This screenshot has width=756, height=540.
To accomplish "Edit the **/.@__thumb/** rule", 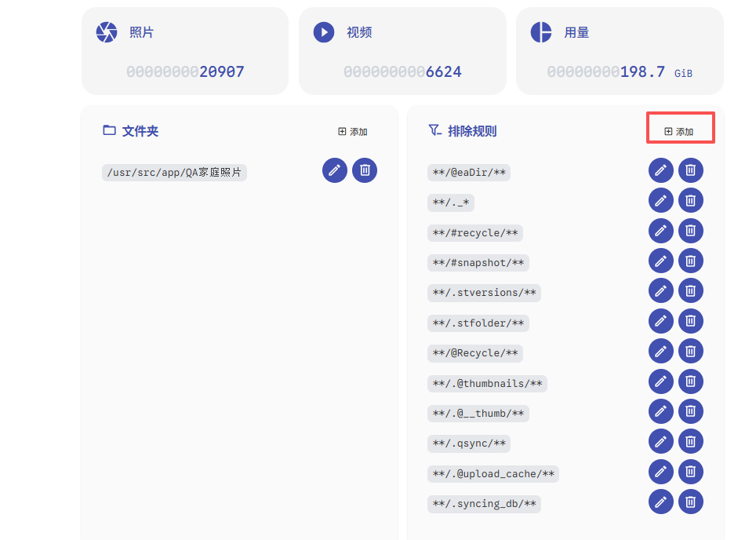I will pyautogui.click(x=660, y=411).
